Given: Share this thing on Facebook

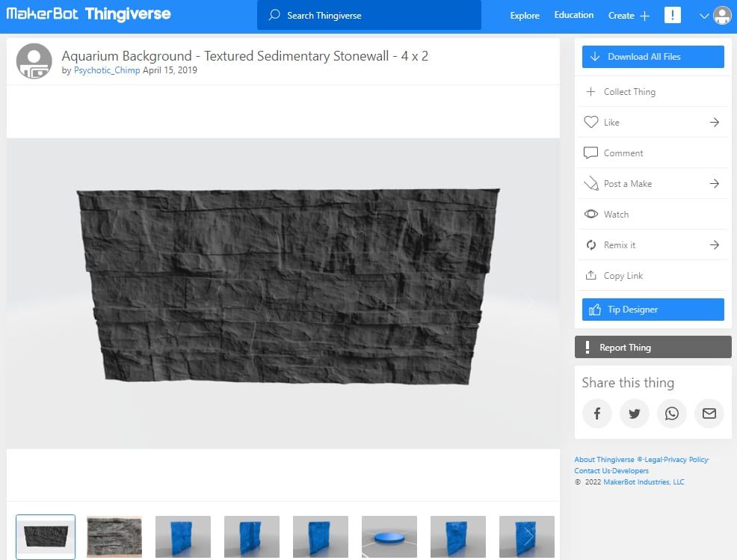Looking at the screenshot, I should click(596, 413).
